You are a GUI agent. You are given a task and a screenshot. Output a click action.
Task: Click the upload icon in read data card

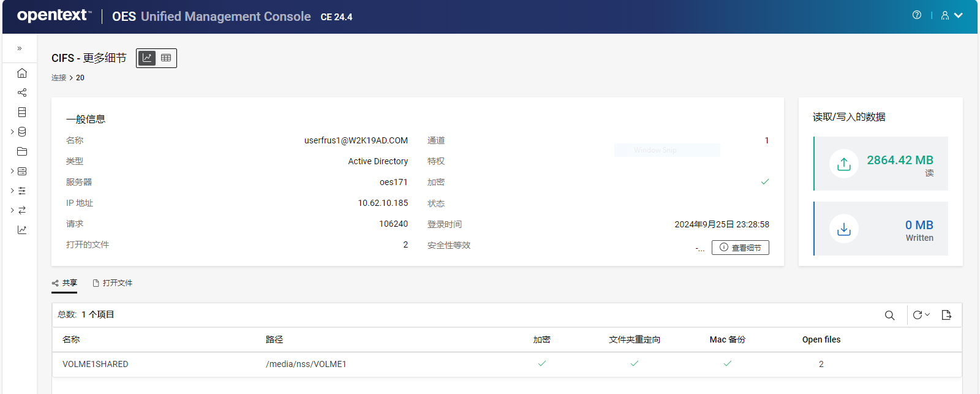pyautogui.click(x=844, y=164)
